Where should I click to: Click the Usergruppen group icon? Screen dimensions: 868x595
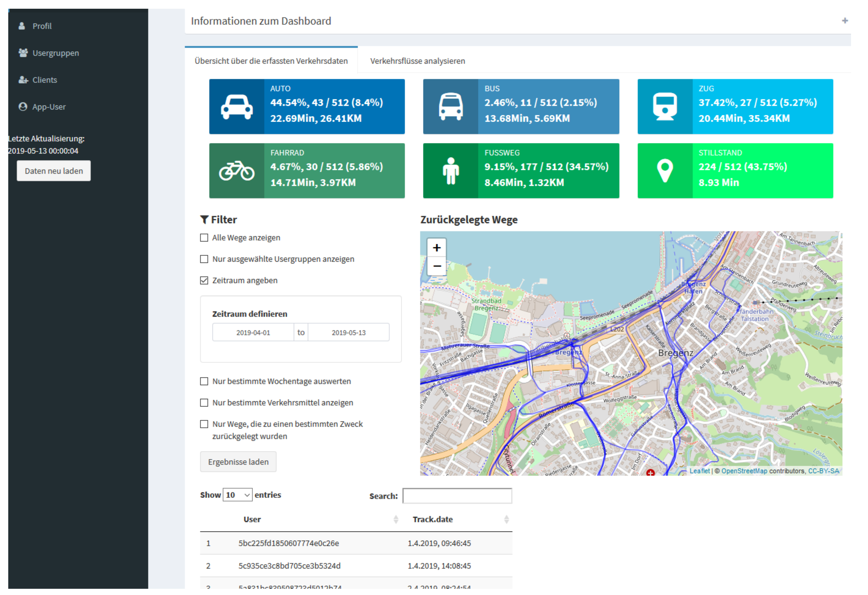pyautogui.click(x=23, y=53)
